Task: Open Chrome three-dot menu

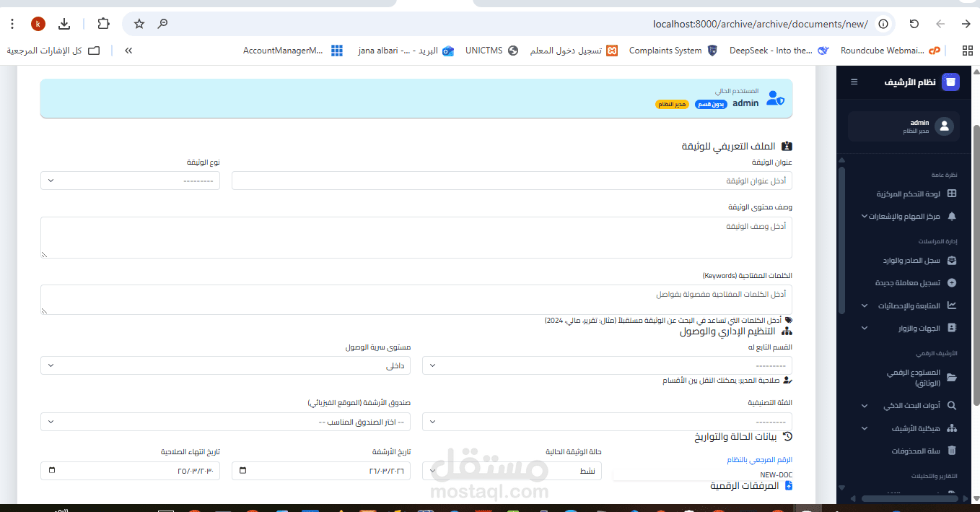Action: pyautogui.click(x=12, y=24)
